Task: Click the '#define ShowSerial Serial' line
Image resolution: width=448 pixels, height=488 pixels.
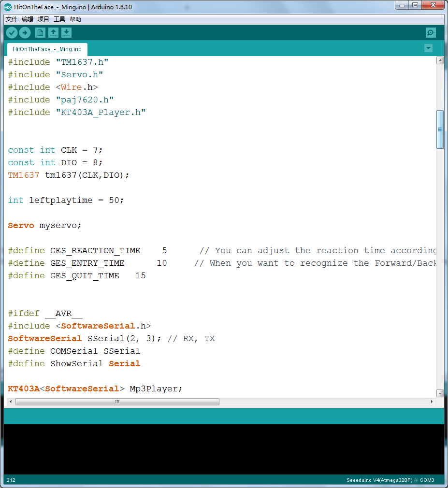Action: (74, 363)
